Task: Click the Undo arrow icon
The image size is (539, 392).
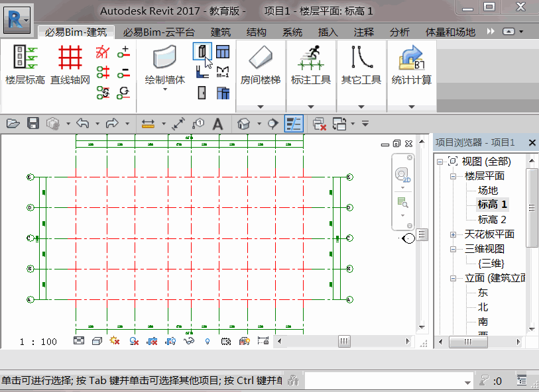Action: (x=83, y=123)
